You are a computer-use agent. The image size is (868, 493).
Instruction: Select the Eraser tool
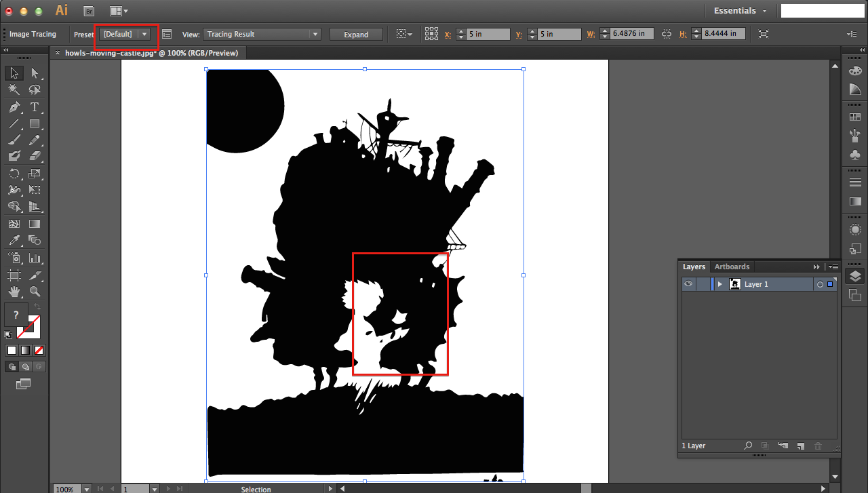35,156
